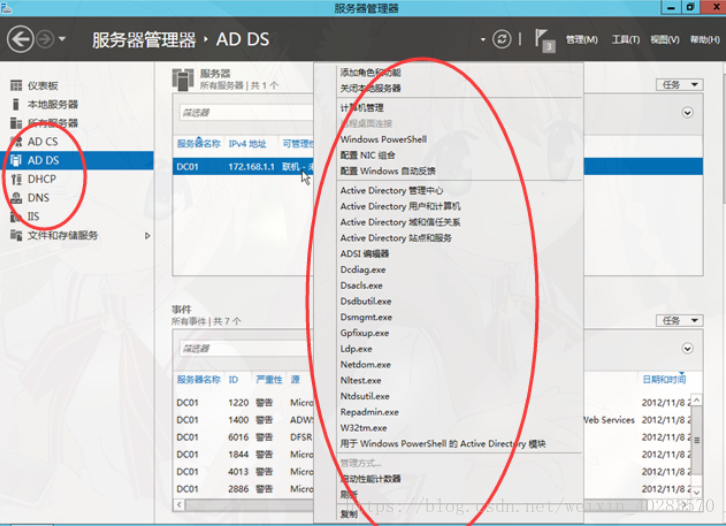
Task: Select the AD CS role icon
Action: coord(16,142)
